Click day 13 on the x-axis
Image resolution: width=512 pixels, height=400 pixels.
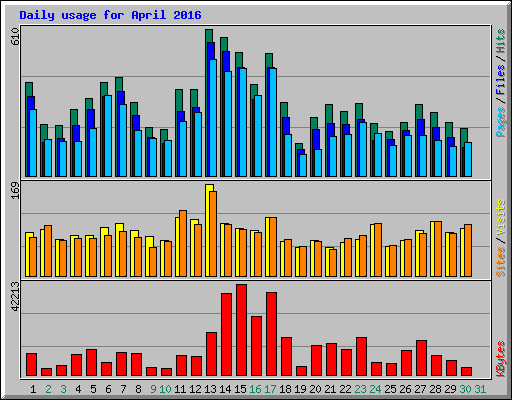click(x=210, y=389)
